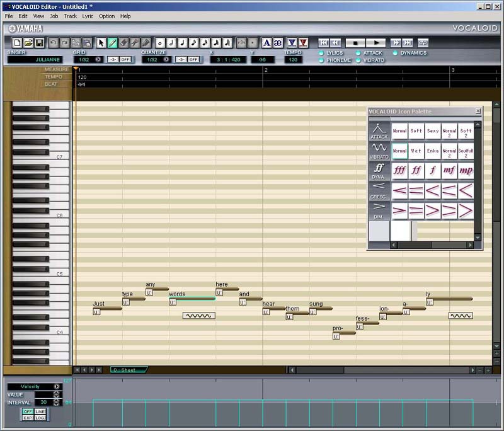The height and width of the screenshot is (431, 504).
Task: Select DIM category in the Icon Palette
Action: pos(379,211)
